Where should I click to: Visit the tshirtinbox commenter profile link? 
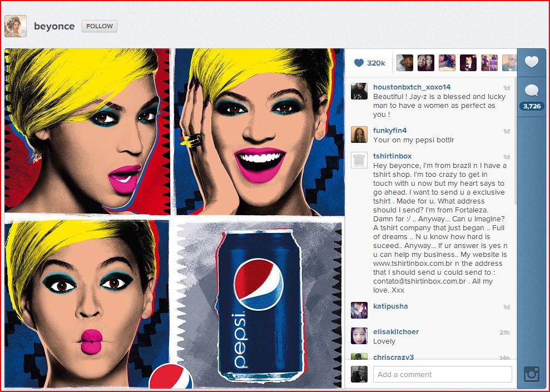coord(392,156)
